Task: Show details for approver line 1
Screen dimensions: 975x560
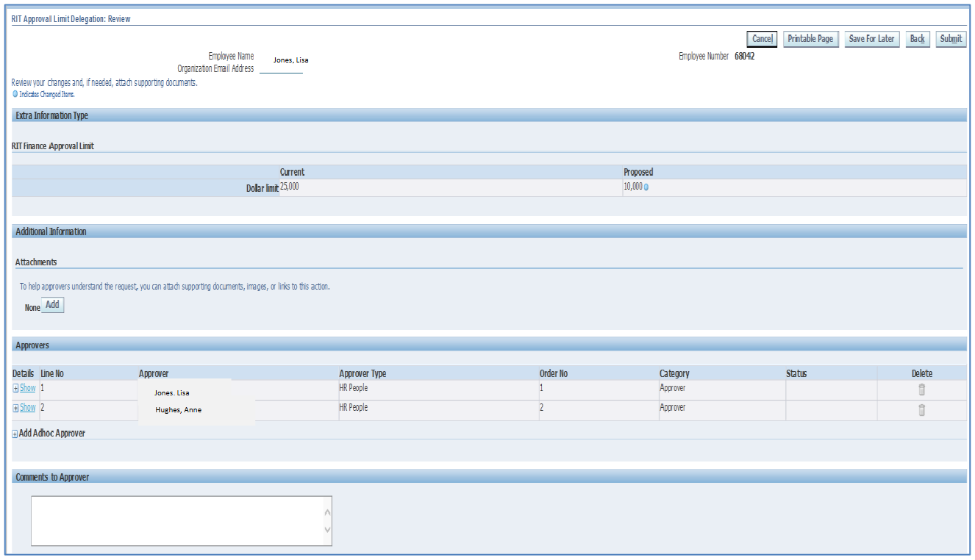Action: [x=27, y=388]
